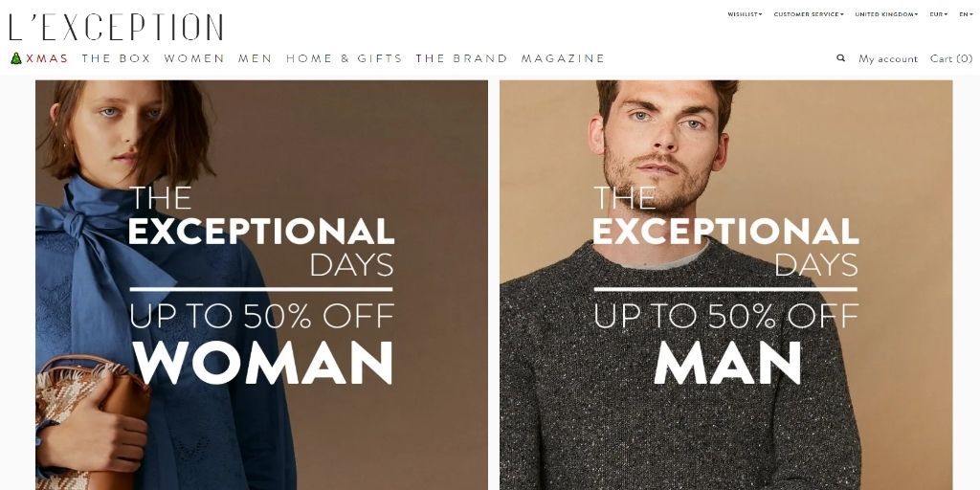Select THE BOX in navigation

(116, 58)
